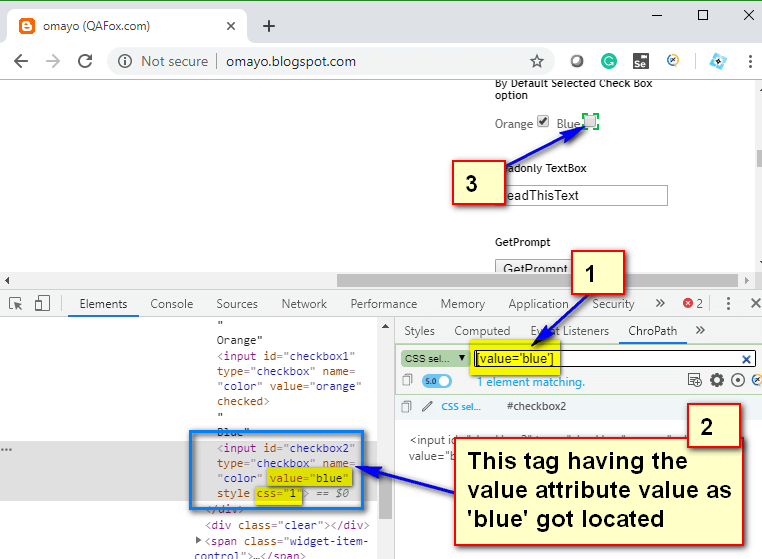Expand the span widget-item-control node
762x559 pixels.
click(198, 540)
